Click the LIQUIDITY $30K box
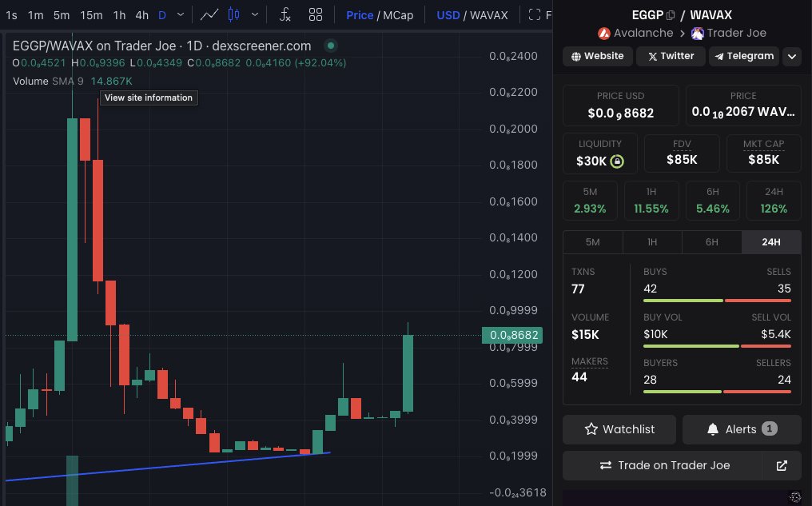 coord(599,153)
